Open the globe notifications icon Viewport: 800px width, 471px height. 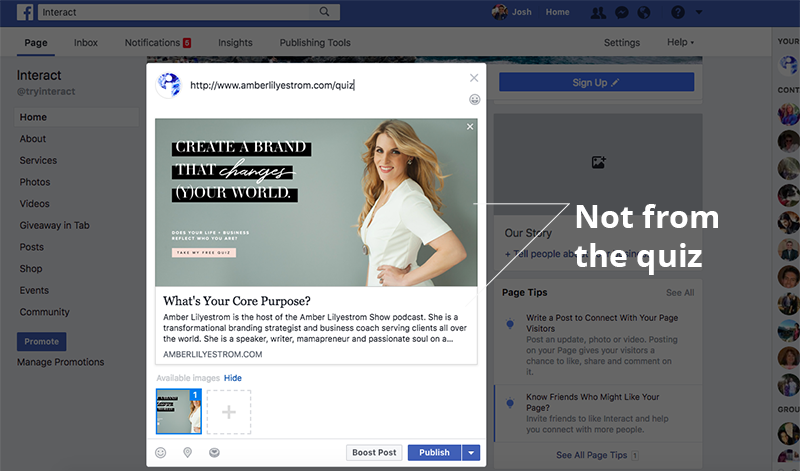pos(644,12)
